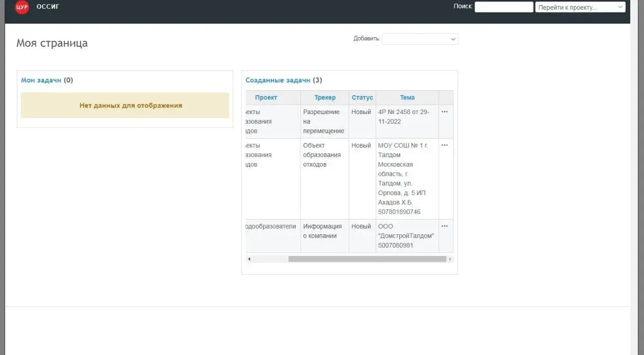Viewport: 644px width, 355px height.
Task: Click the red ЦУР logo icon
Action: tap(22, 7)
